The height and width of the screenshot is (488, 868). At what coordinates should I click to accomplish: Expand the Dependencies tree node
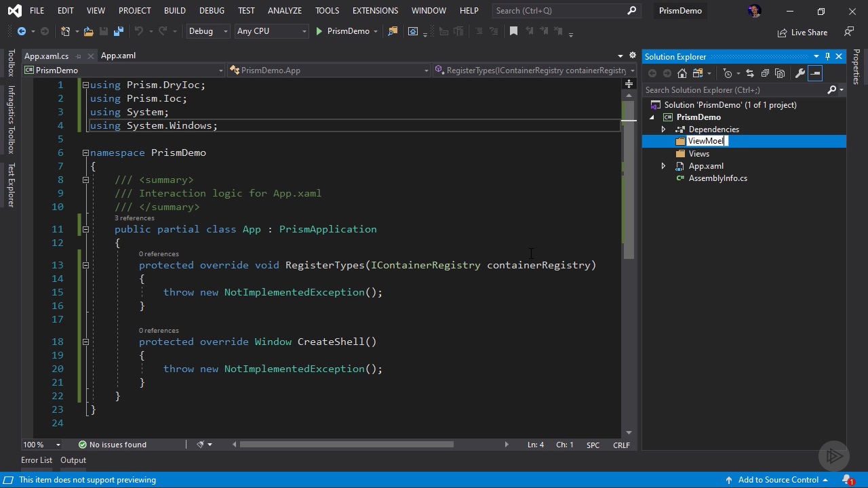pyautogui.click(x=663, y=129)
